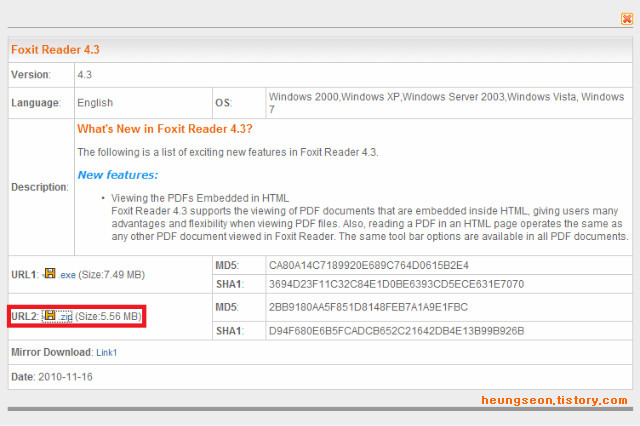This screenshot has width=640, height=426.
Task: Select the MD5 hash CA80A14C7189920E689C764D0615B2E4
Action: (369, 266)
